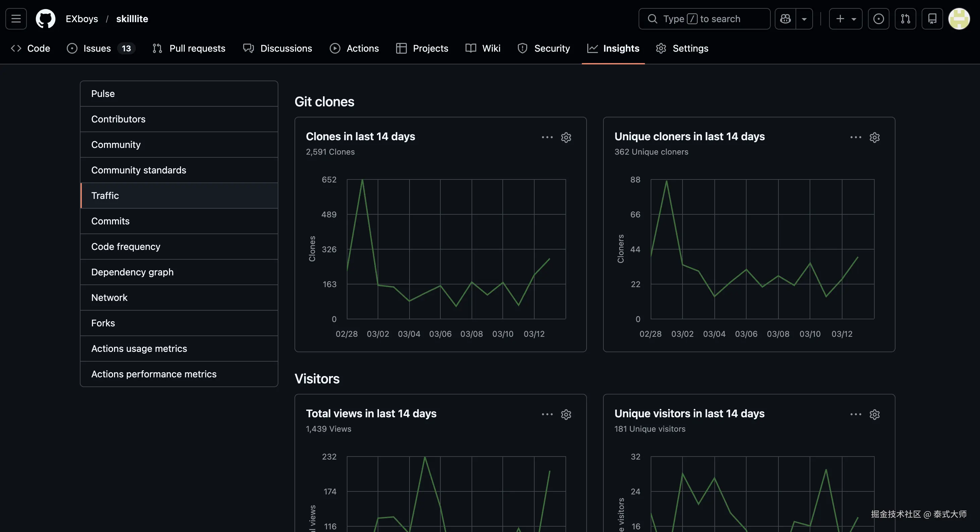Click the GitHub logo home icon

pyautogui.click(x=45, y=19)
